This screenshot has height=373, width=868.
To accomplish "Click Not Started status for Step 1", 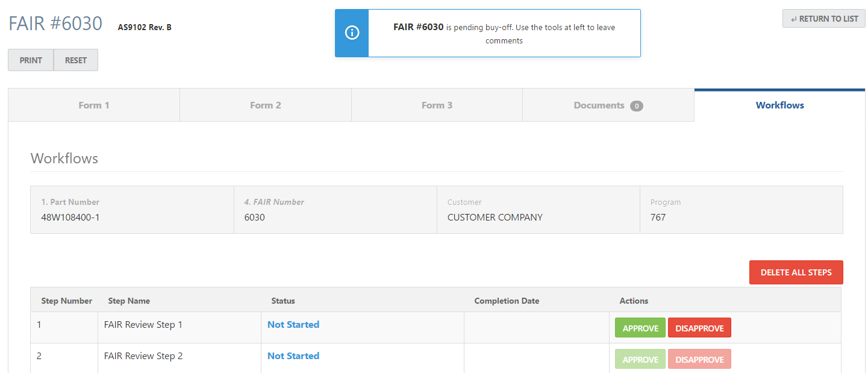I will pyautogui.click(x=293, y=325).
